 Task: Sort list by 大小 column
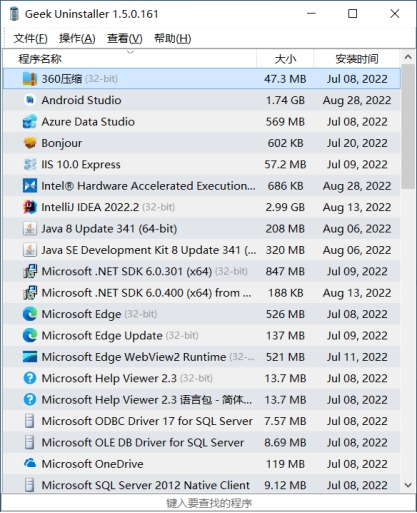(285, 59)
